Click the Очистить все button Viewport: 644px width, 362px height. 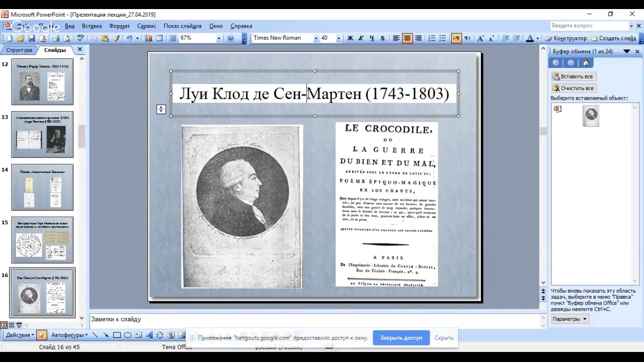574,88
